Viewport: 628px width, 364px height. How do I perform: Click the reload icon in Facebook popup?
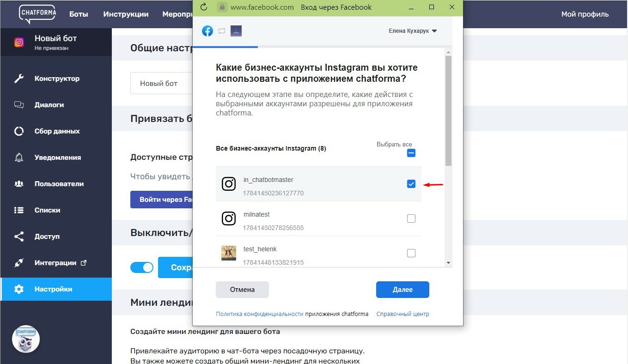(x=203, y=7)
